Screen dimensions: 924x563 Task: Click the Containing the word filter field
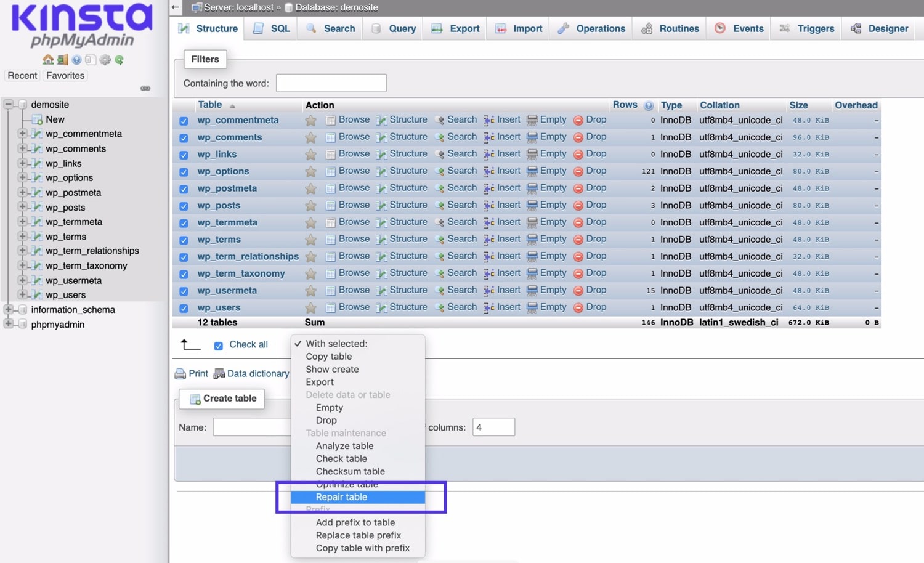click(331, 83)
